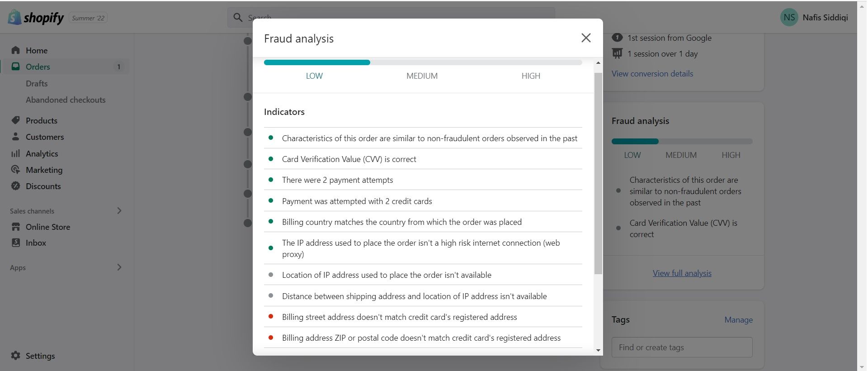
Task: Click the Orders inbox icon
Action: [x=16, y=67]
